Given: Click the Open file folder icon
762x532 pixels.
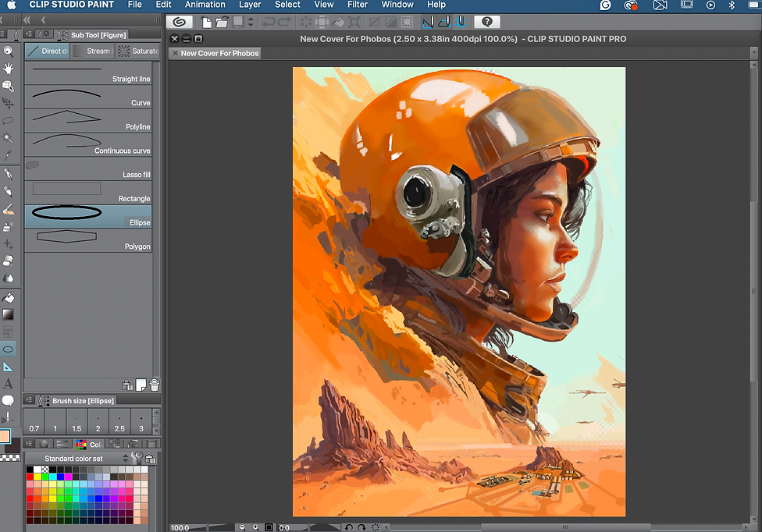Looking at the screenshot, I should click(222, 23).
